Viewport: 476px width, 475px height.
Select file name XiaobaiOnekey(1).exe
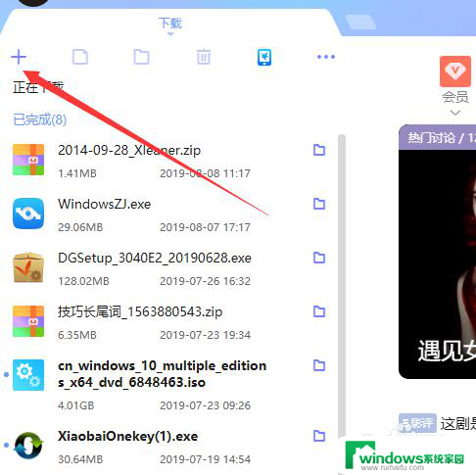click(x=127, y=437)
